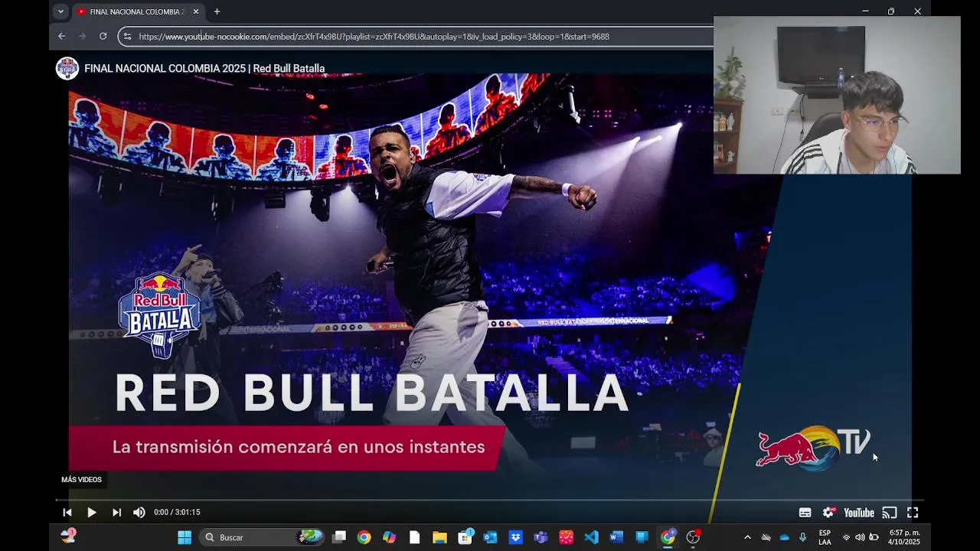Close the FINAL NACIONAL COLOMBIA tab
Image resolution: width=980 pixels, height=551 pixels.
coord(196,11)
